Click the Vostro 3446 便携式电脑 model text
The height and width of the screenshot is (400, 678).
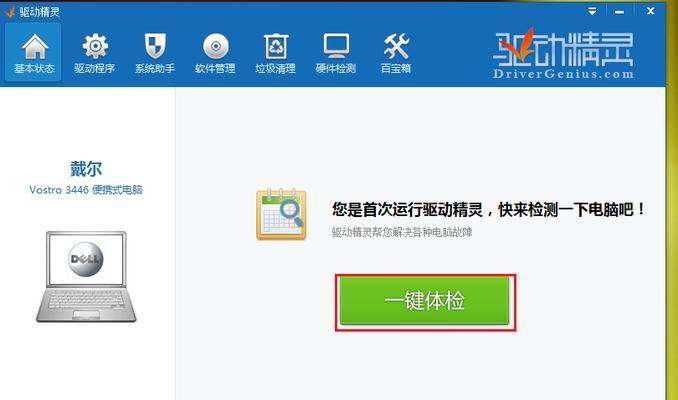point(86,190)
